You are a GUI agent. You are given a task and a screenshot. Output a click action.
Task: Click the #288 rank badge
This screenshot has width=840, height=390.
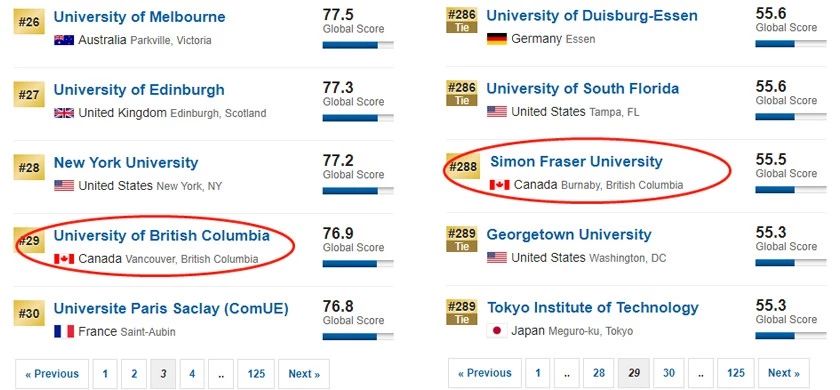[462, 168]
